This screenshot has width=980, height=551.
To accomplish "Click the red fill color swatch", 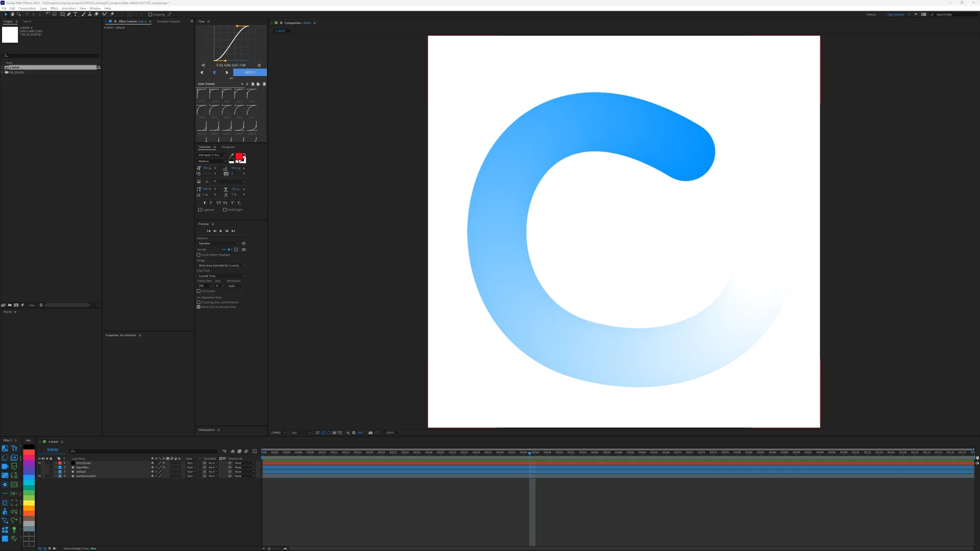I will [x=239, y=157].
